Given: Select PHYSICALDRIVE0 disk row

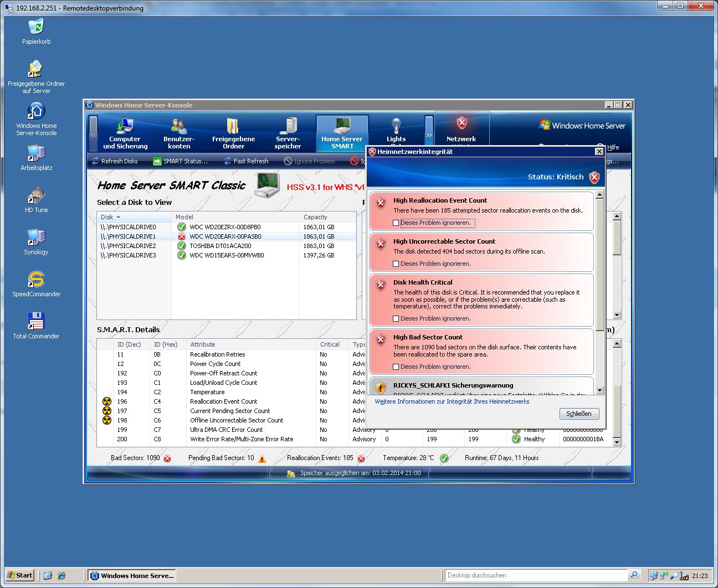Looking at the screenshot, I should [x=227, y=227].
